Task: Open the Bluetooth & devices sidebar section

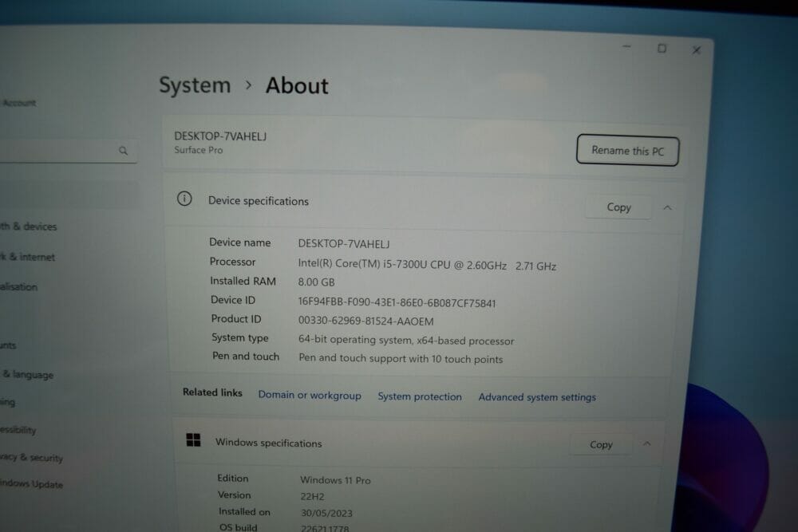Action: (x=29, y=227)
